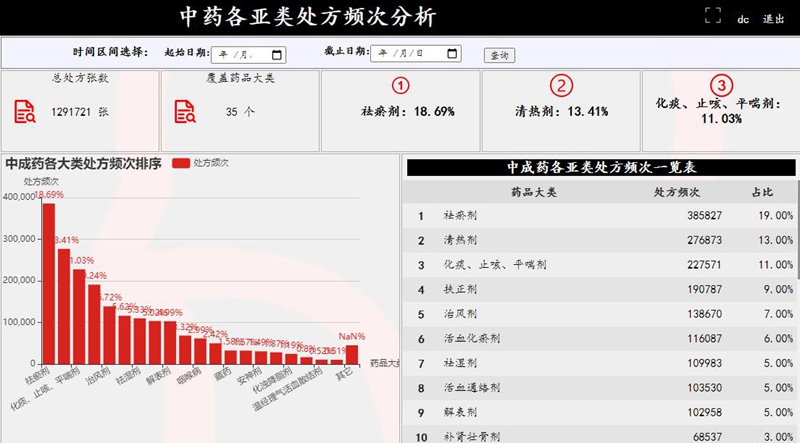Toggle the 处方频次 chart legend swatch
800x443 pixels.
point(181,163)
